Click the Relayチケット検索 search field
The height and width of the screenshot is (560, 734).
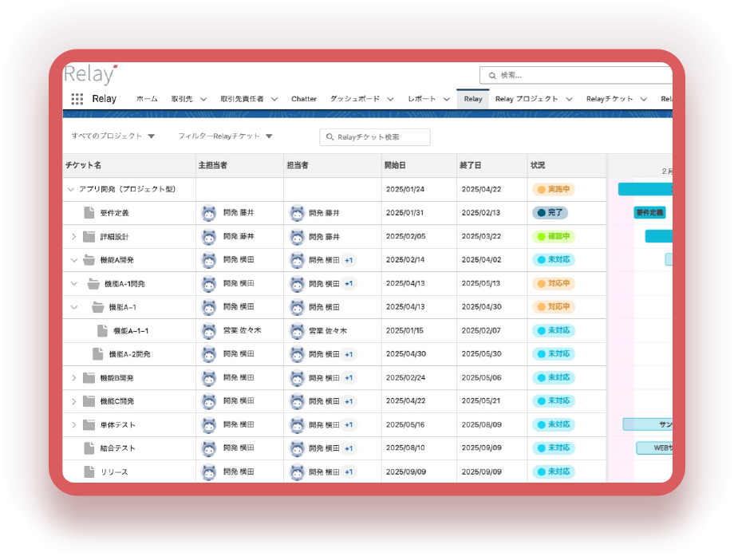[x=375, y=137]
